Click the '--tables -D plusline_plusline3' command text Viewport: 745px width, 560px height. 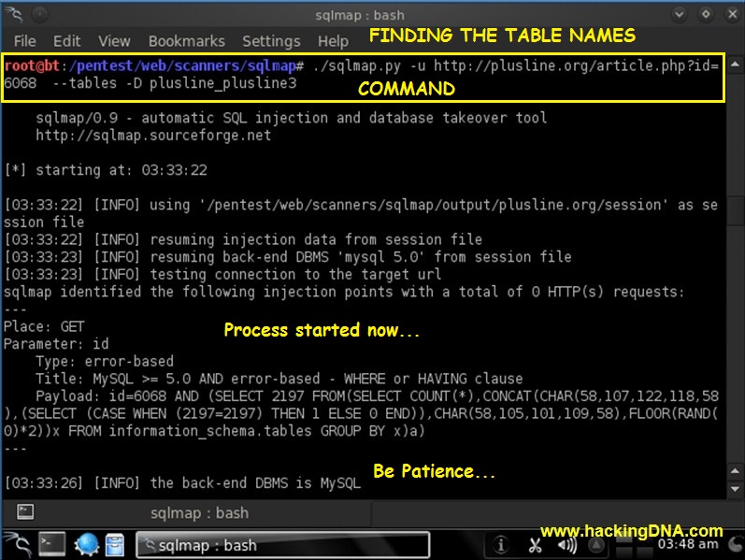175,83
